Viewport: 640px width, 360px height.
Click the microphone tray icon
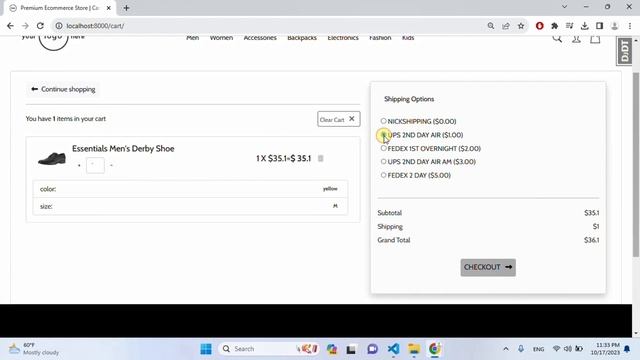(521, 349)
